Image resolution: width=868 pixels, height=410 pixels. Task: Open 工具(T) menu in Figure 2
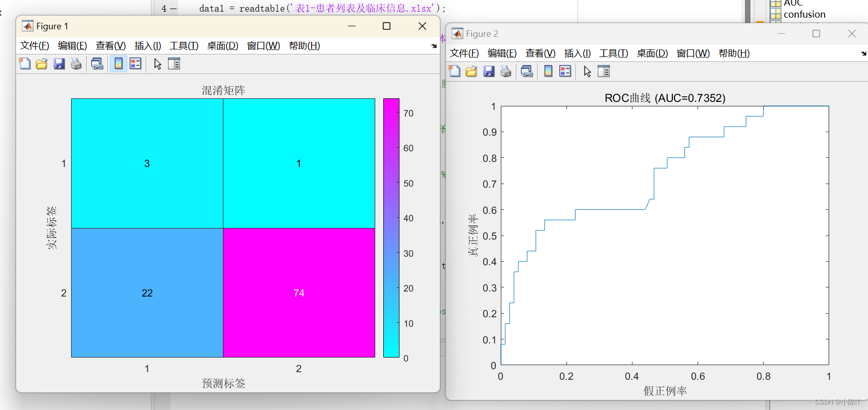(614, 53)
